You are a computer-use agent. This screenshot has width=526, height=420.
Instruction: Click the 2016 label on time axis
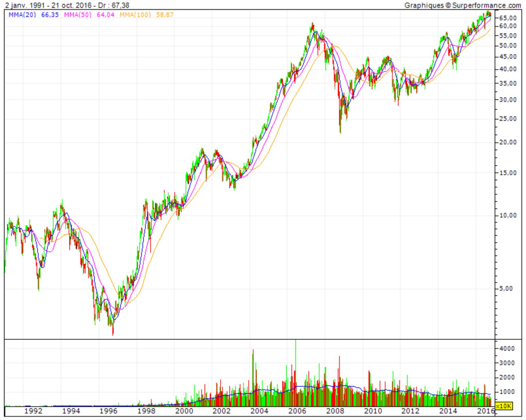click(x=485, y=411)
